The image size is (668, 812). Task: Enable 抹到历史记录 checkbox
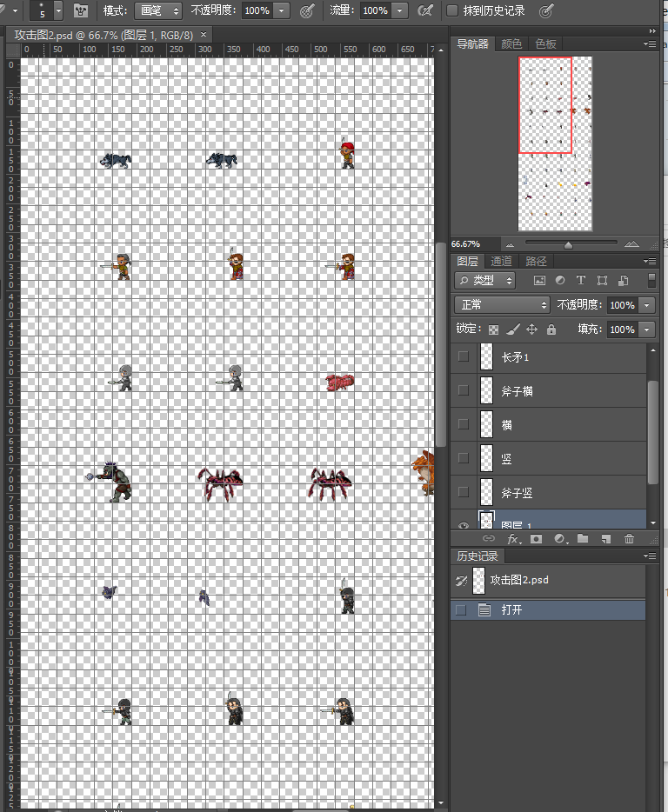(x=452, y=10)
